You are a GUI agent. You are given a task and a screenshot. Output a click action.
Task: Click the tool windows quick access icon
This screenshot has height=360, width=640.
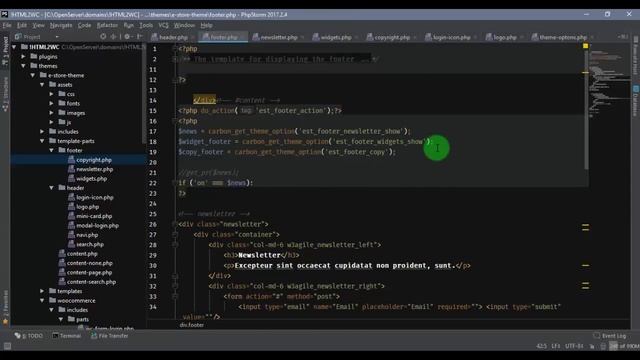click(7, 346)
